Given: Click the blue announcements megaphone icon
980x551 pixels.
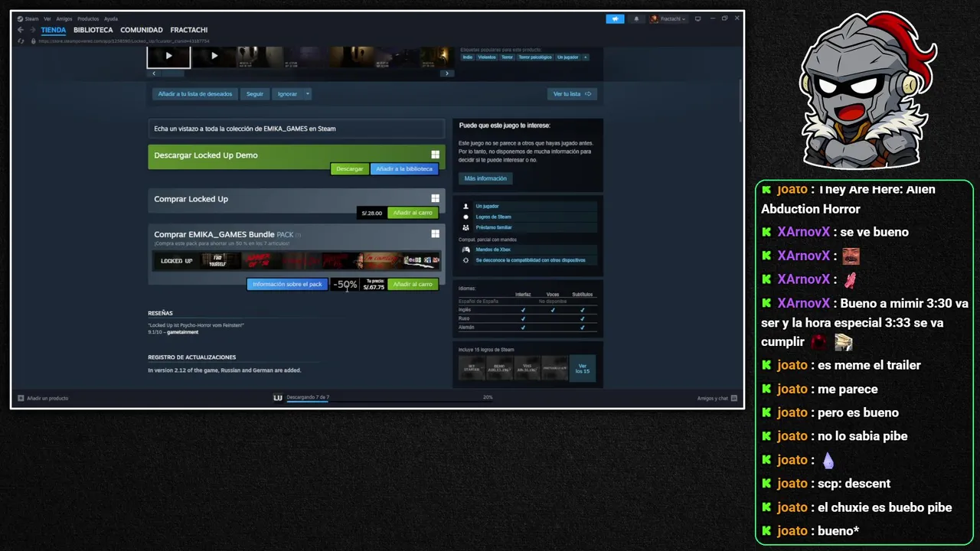Looking at the screenshot, I should (615, 18).
